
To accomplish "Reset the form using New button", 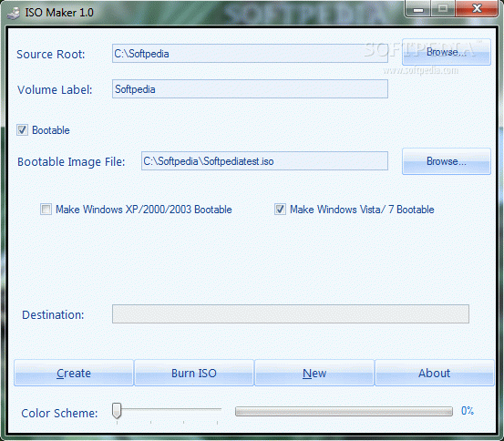I will 314,373.
